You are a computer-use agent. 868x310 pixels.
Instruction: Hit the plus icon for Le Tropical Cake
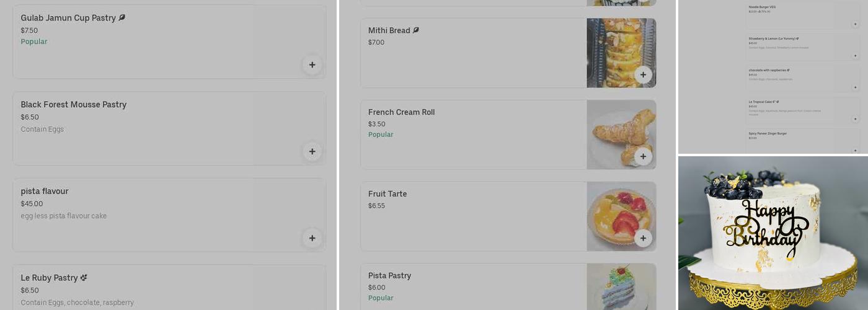click(x=855, y=119)
